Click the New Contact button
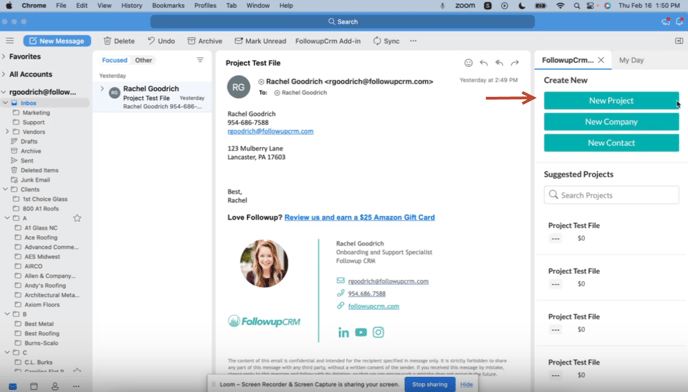 (611, 143)
